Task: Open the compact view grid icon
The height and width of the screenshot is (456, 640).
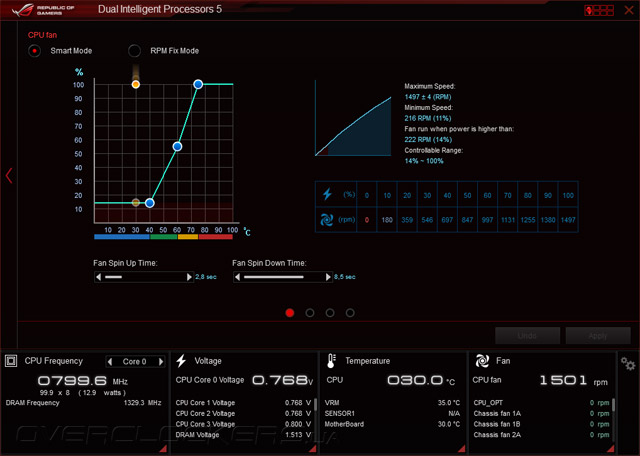Action: pos(599,10)
